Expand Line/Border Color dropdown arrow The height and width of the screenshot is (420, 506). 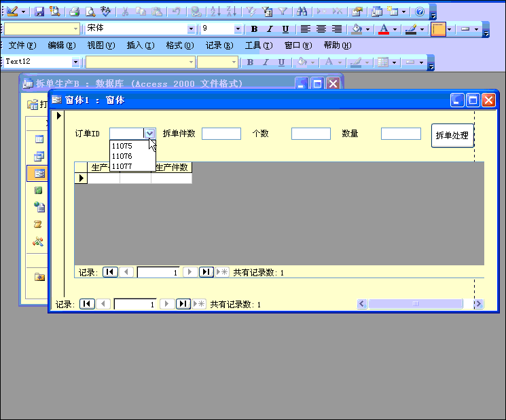point(422,29)
